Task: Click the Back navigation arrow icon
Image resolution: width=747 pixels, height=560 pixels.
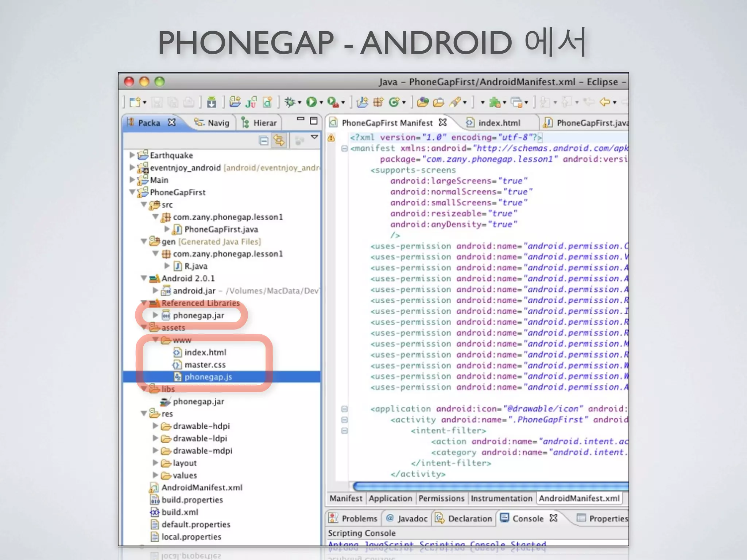Action: [x=605, y=102]
